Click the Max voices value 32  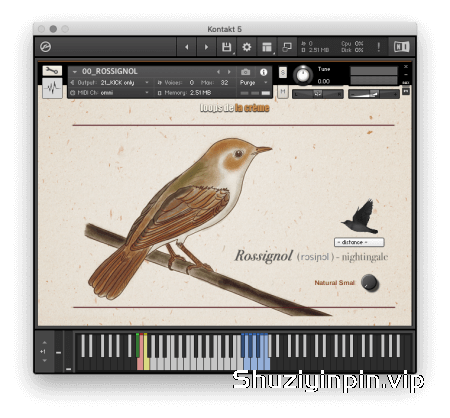(224, 82)
